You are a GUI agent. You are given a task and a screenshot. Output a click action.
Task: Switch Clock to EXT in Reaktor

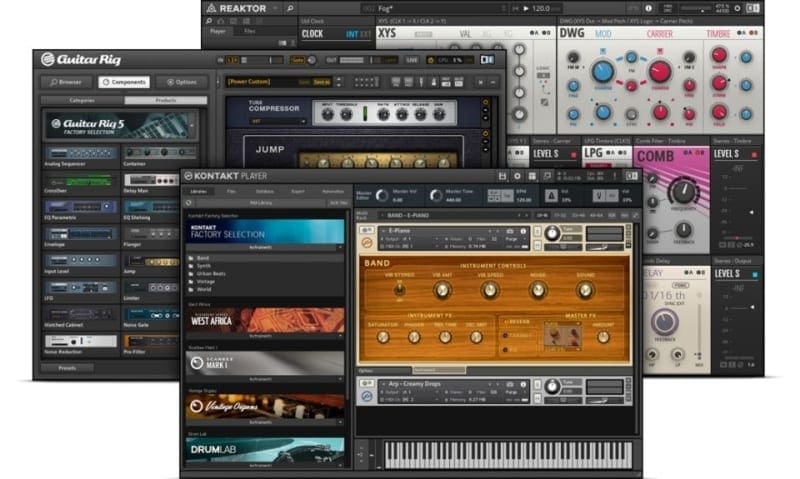pos(365,34)
